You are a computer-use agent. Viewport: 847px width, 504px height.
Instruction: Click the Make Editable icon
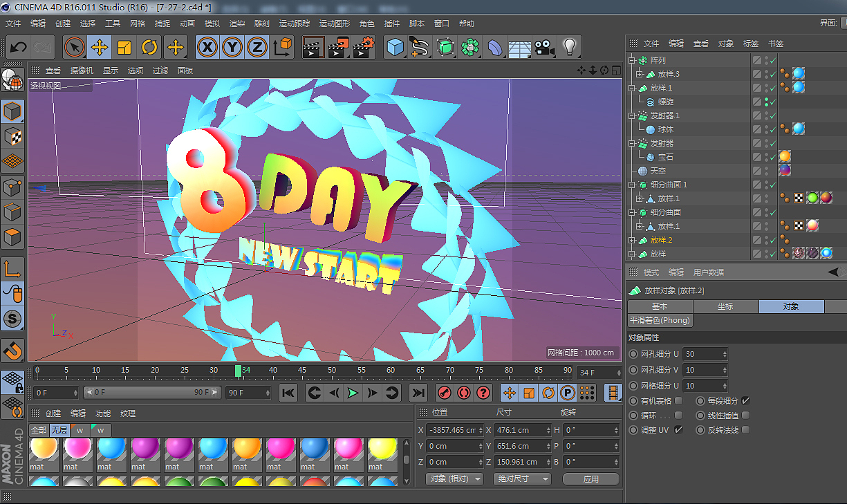(x=12, y=81)
